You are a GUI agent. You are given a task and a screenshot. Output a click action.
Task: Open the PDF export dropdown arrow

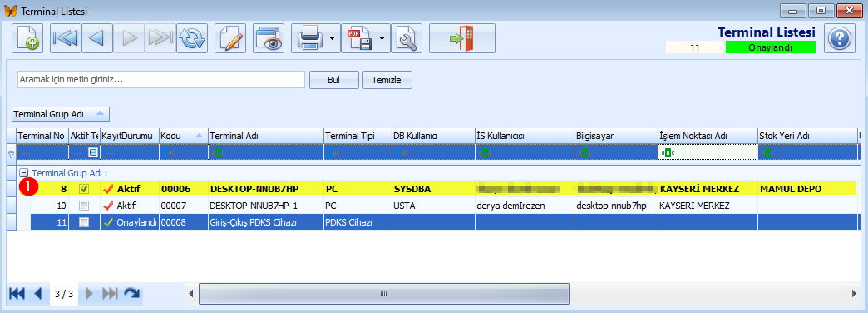coord(382,38)
